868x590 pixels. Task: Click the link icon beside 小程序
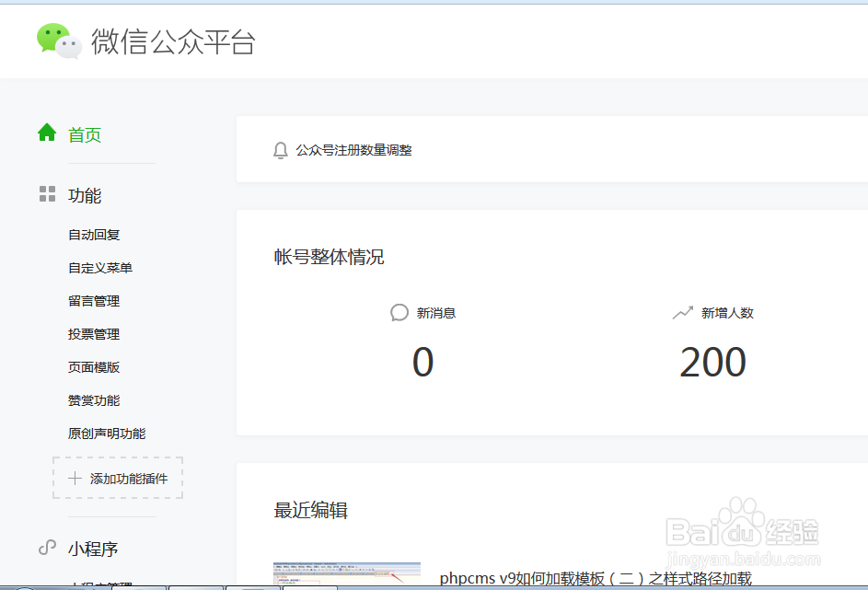coord(48,548)
